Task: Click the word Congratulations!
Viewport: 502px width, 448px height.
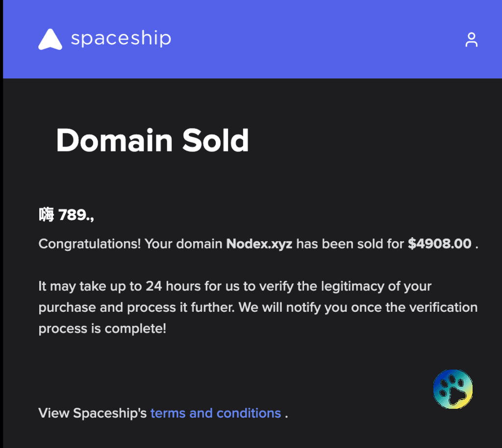Action: coord(89,244)
